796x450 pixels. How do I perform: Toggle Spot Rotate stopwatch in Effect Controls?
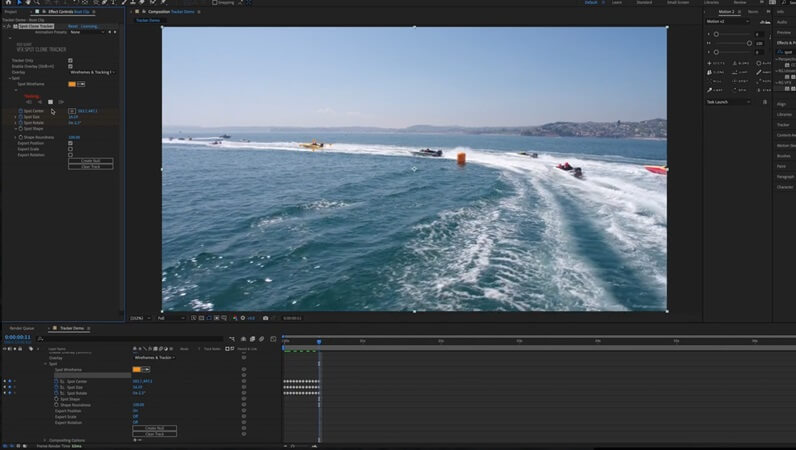(21, 122)
